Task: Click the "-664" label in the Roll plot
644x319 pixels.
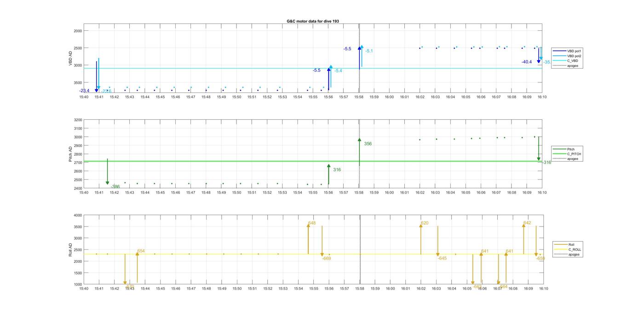Action: 503,286
